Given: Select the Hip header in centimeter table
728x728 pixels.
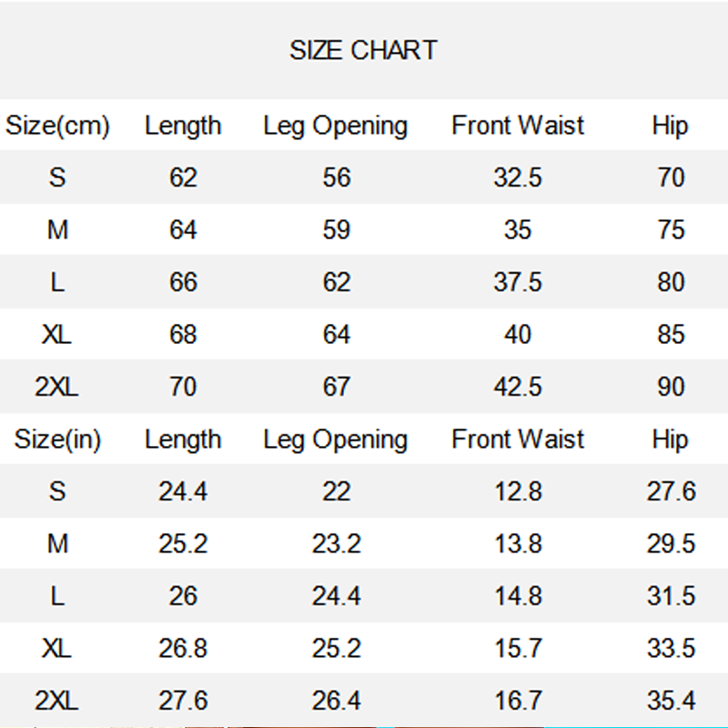Looking at the screenshot, I should 670,126.
